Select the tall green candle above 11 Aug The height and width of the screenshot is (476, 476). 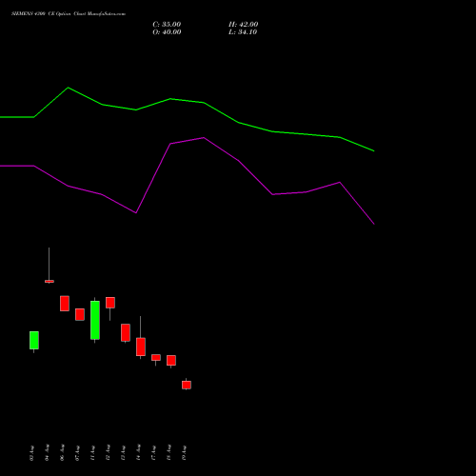95,320
